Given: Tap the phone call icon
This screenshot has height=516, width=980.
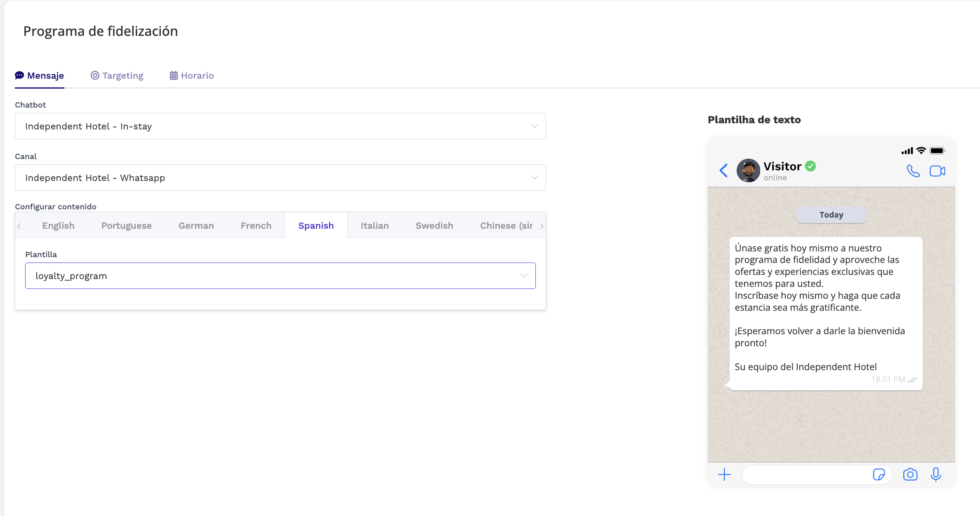Looking at the screenshot, I should (913, 171).
